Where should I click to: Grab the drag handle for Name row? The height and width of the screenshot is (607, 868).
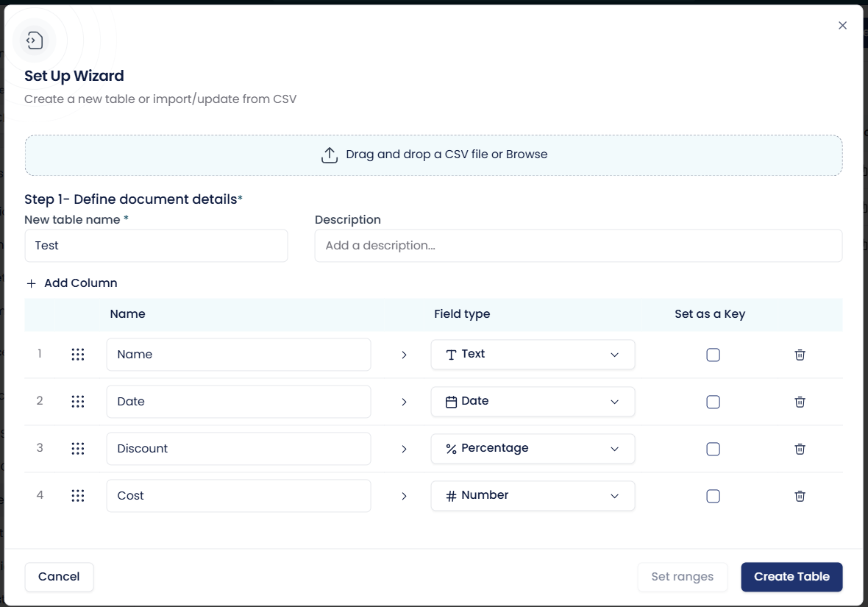(x=78, y=355)
